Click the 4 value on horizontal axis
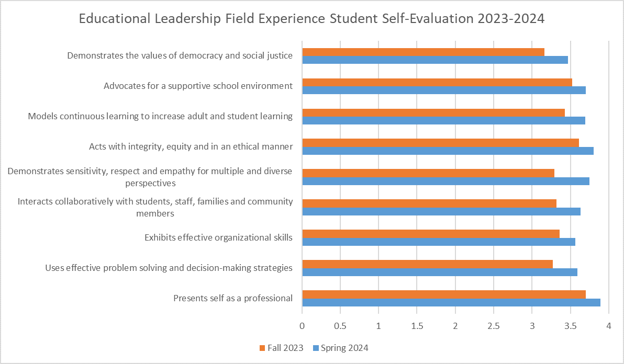 pos(609,326)
